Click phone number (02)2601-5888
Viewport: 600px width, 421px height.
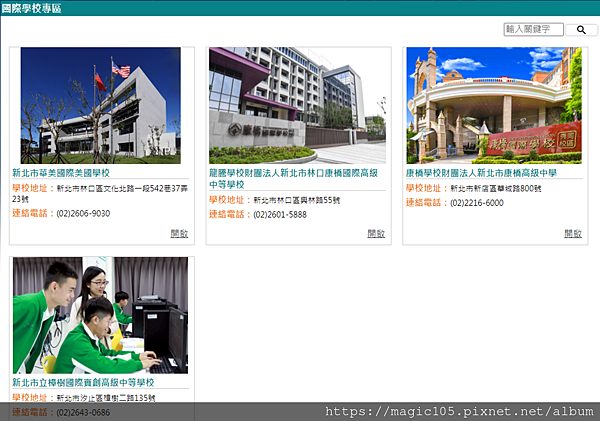coord(280,215)
